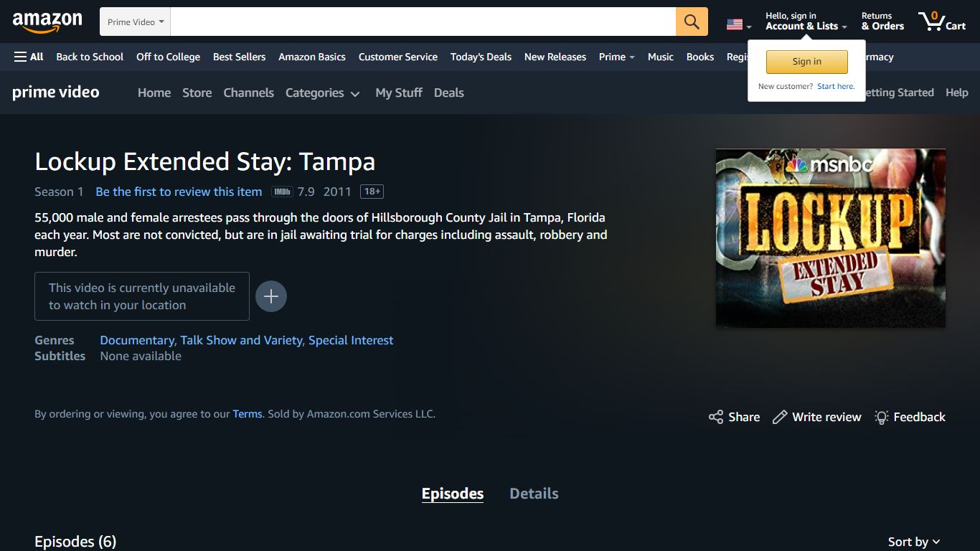The width and height of the screenshot is (980, 551).
Task: Click the prime video logo
Action: (56, 92)
